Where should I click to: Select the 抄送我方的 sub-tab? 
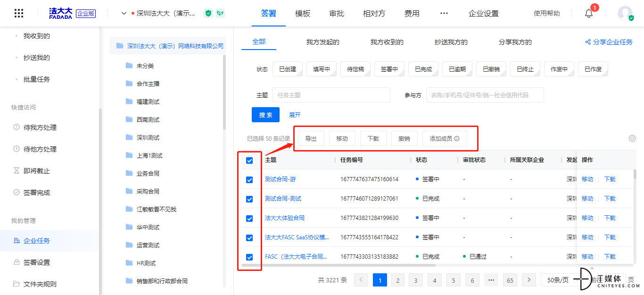(x=451, y=42)
